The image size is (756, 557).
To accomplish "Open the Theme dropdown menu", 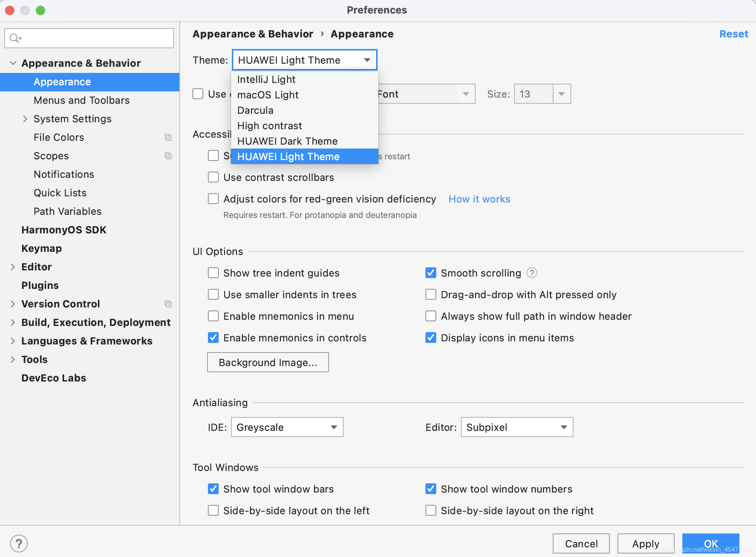I will click(303, 59).
